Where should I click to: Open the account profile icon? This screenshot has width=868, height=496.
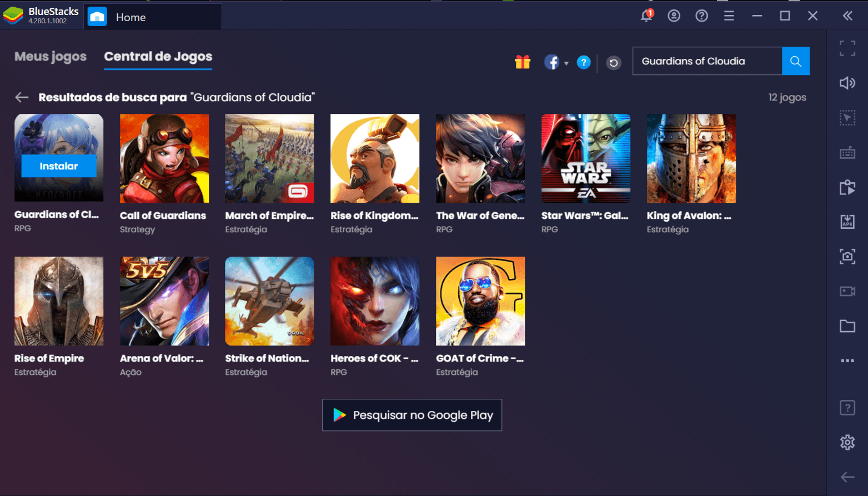click(674, 16)
